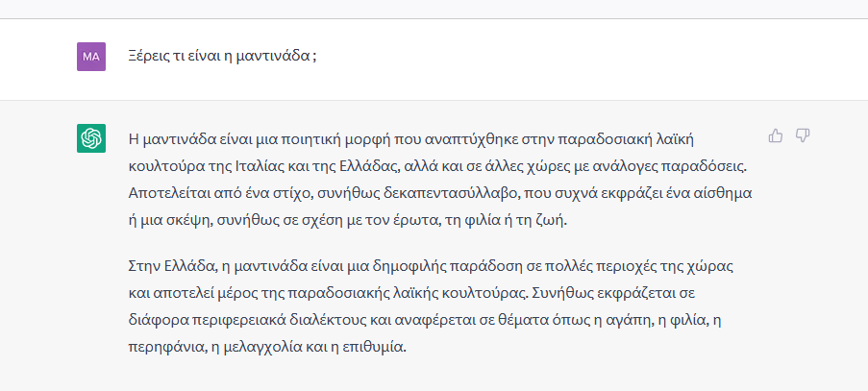Click the phrase ποιητική μορφή in the answer

point(307,138)
